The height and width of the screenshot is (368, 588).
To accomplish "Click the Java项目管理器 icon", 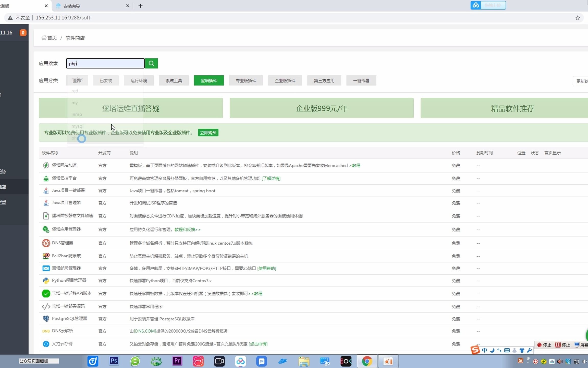I will click(x=46, y=203).
